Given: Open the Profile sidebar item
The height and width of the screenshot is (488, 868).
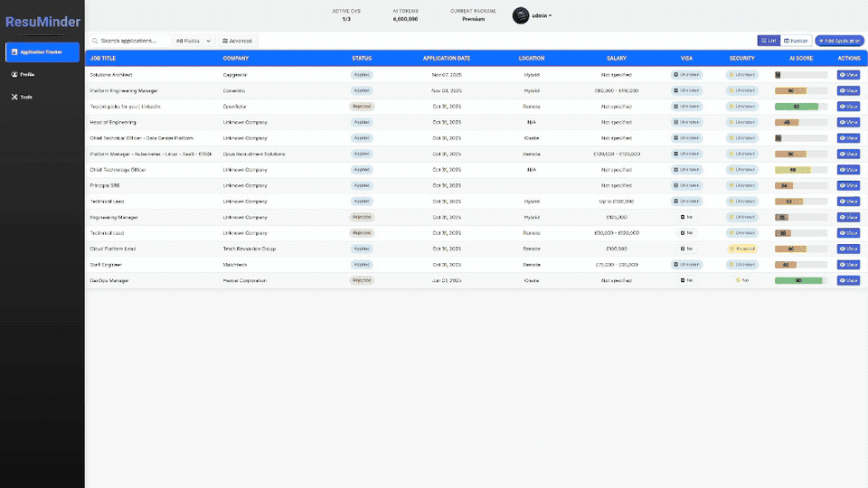Looking at the screenshot, I should pos(23,74).
